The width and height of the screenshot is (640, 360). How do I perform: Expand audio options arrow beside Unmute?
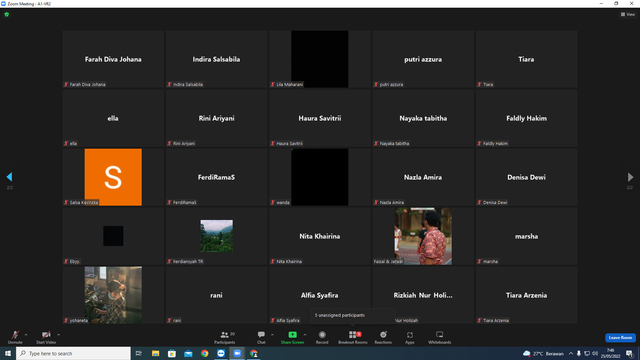point(26,335)
